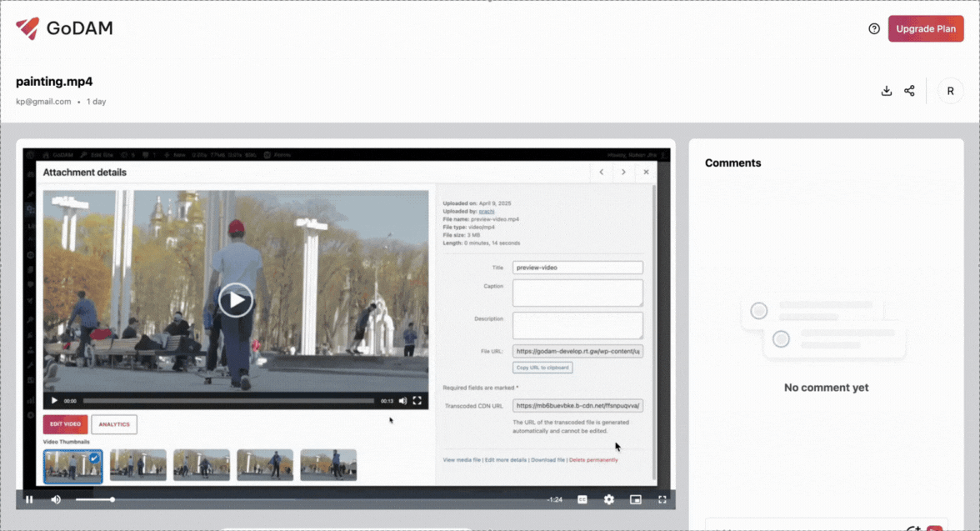Click the attachment details panel scrollbar
The height and width of the screenshot is (531, 980).
[x=654, y=332]
